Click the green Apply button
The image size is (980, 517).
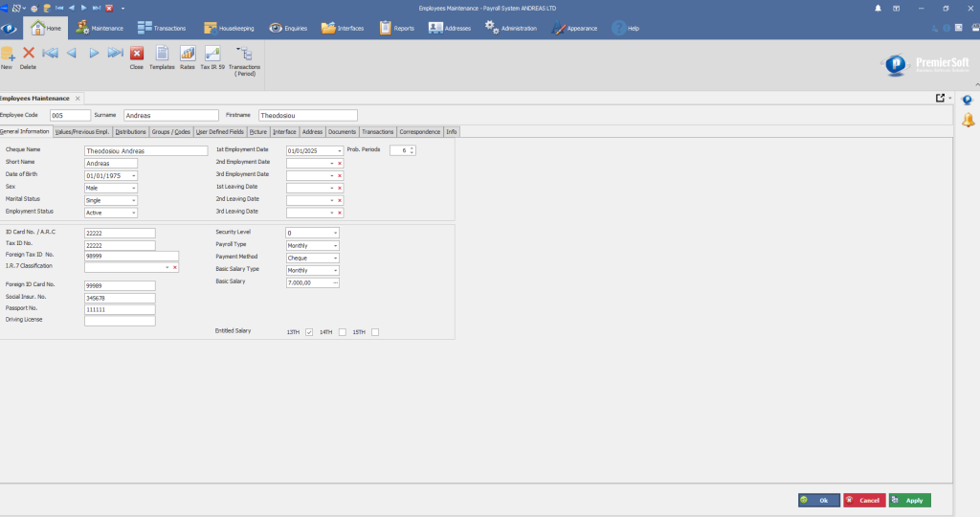click(x=910, y=500)
